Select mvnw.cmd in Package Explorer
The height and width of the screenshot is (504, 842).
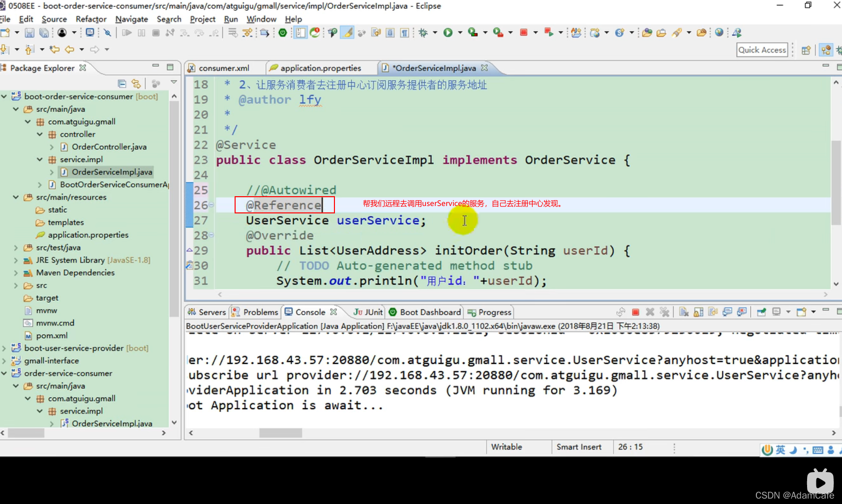tap(55, 323)
